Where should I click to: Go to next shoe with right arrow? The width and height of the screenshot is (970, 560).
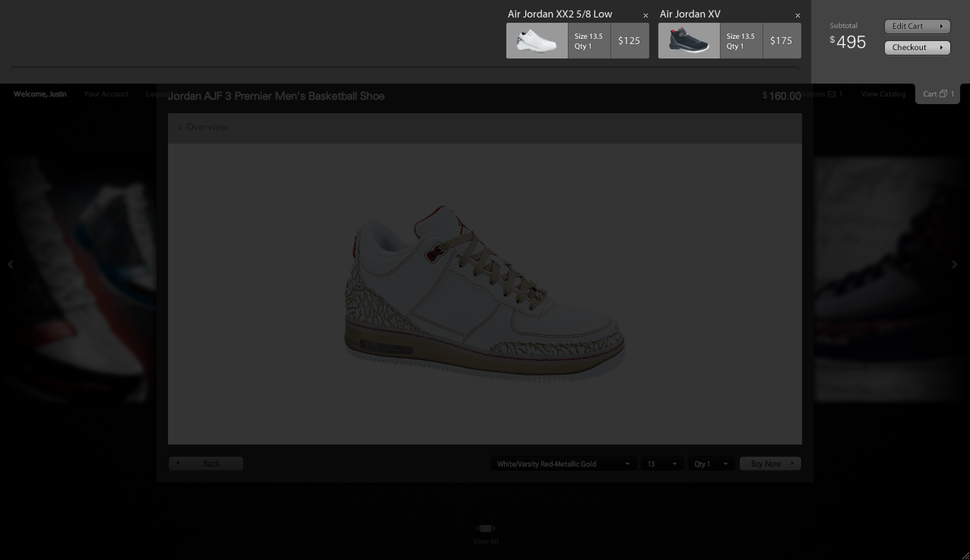pos(954,264)
